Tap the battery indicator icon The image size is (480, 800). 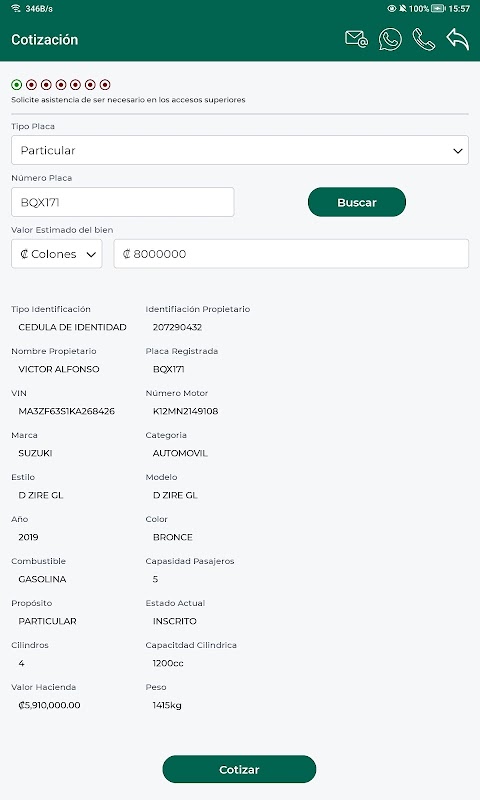[438, 8]
